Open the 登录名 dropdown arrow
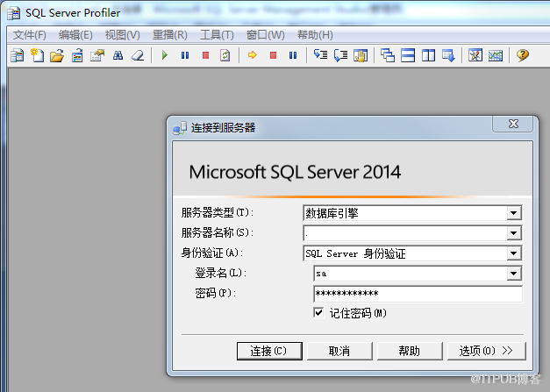 point(513,274)
